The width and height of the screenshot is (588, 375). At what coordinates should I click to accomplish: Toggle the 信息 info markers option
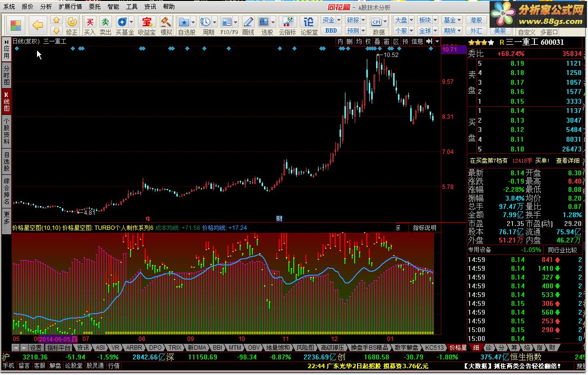[x=417, y=42]
